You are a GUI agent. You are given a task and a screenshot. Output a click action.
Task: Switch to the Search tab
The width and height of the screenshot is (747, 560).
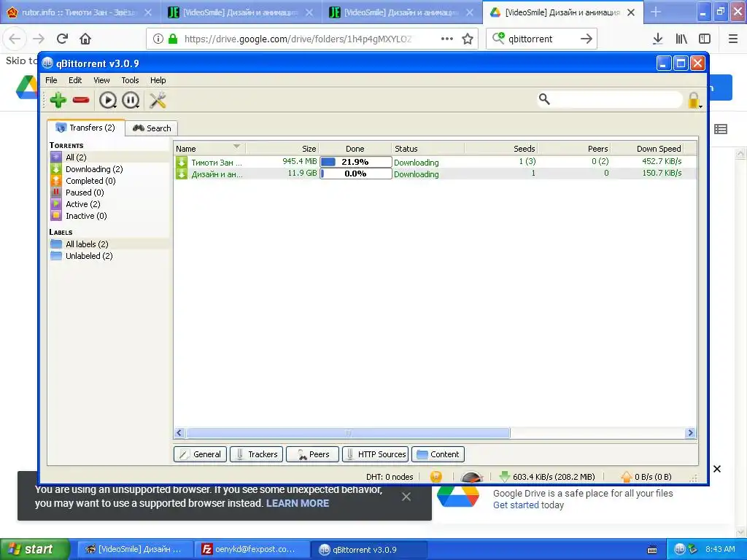[152, 128]
